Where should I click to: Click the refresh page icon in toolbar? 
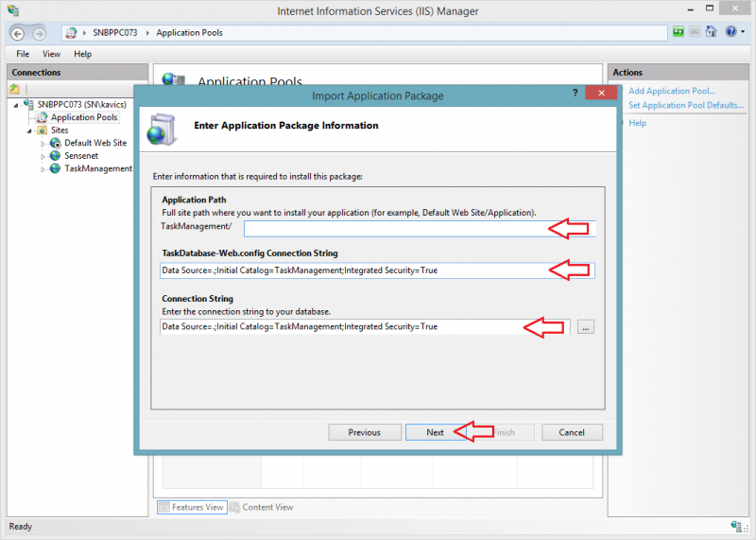click(679, 32)
